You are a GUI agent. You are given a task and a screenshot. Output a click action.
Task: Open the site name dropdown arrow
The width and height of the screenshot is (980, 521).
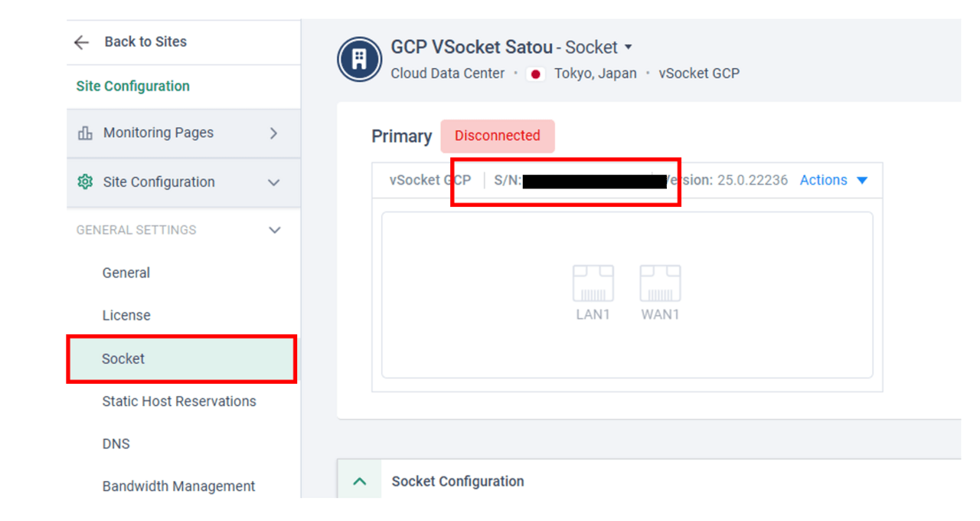click(629, 48)
